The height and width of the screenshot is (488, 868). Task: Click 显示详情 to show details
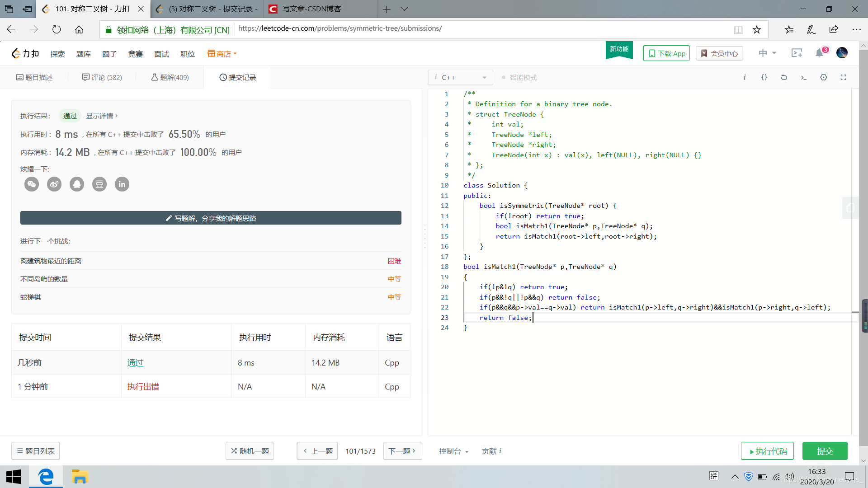tap(102, 116)
